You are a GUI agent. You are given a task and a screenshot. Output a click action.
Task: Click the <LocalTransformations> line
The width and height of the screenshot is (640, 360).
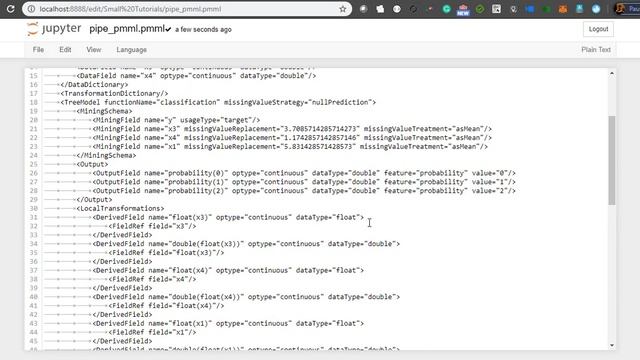coord(120,208)
